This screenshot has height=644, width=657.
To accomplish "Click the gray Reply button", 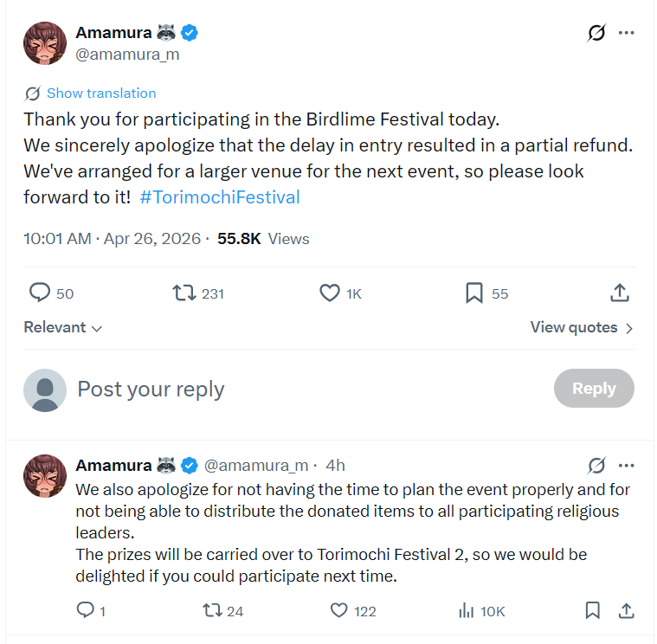I will pyautogui.click(x=594, y=389).
